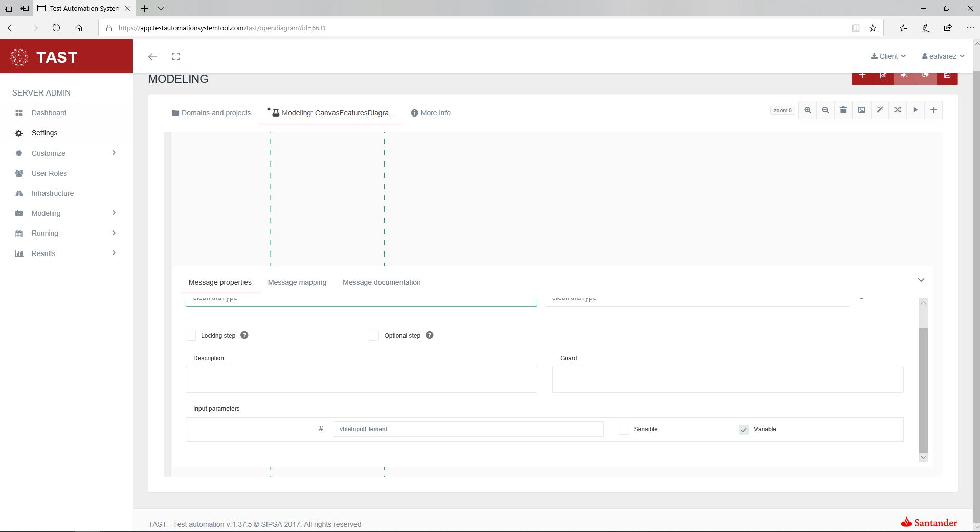This screenshot has height=532, width=980.
Task: Enable the Optional step checkbox
Action: pos(374,336)
